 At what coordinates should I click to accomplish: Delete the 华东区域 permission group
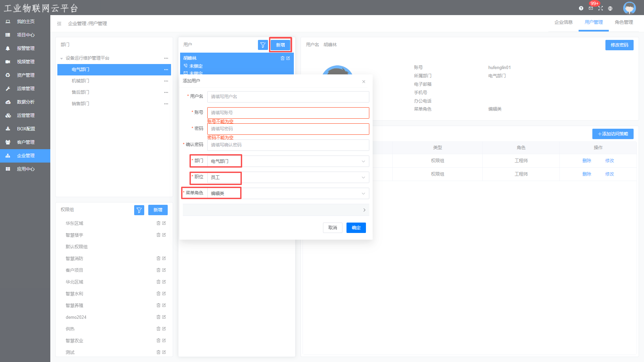point(158,223)
